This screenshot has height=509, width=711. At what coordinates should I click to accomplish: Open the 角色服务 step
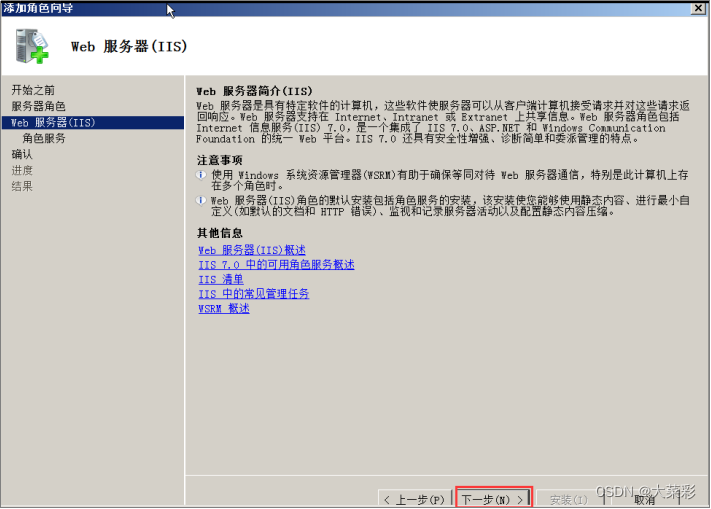coord(44,138)
